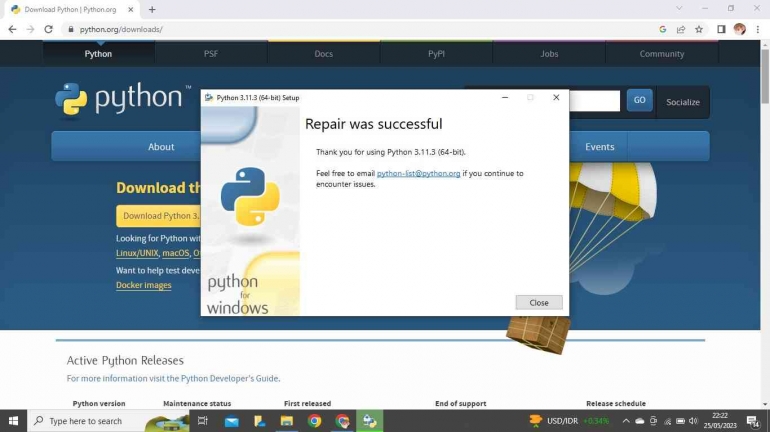Open the first Chrome icon on the taskbar

tap(315, 421)
